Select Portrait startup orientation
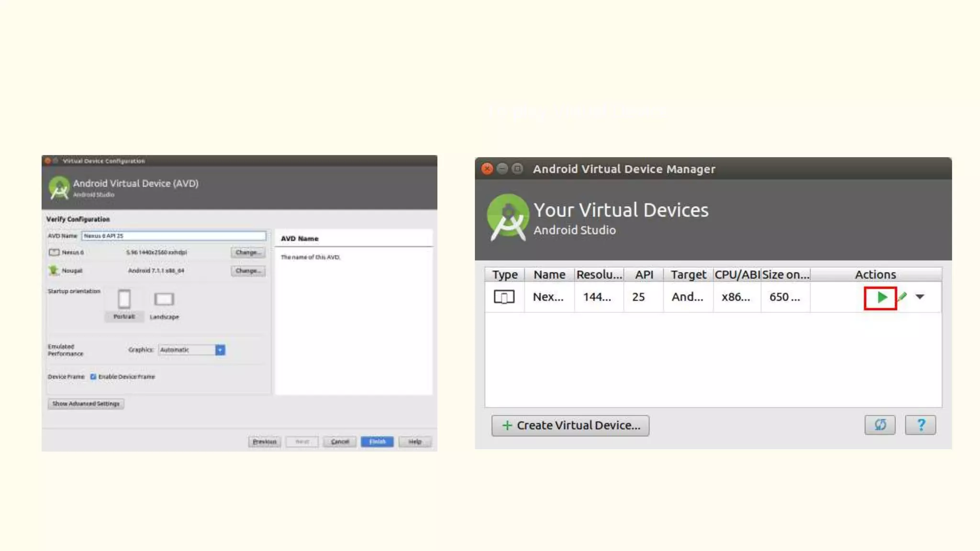 pyautogui.click(x=124, y=305)
